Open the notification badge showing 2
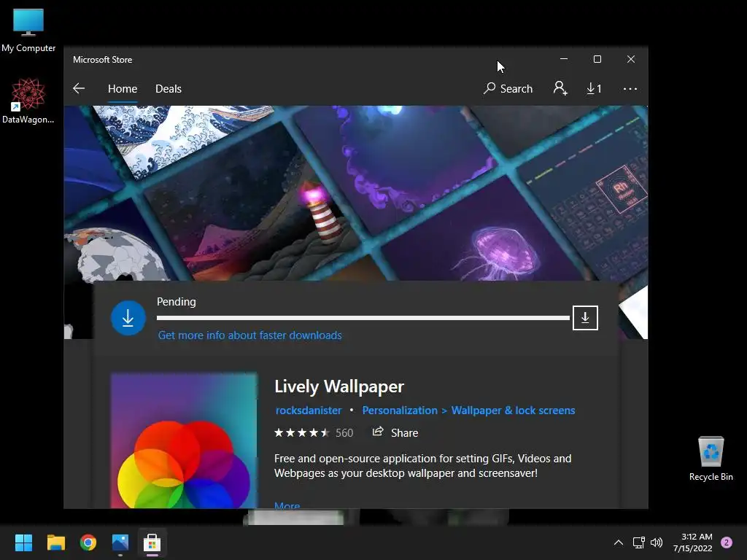This screenshot has width=747, height=560. coord(727,542)
